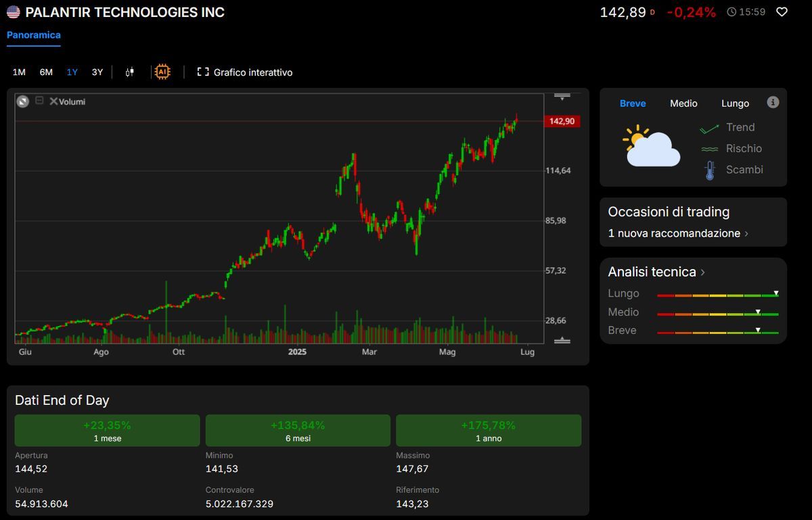Click the 142,90 current price tag

[x=562, y=121]
